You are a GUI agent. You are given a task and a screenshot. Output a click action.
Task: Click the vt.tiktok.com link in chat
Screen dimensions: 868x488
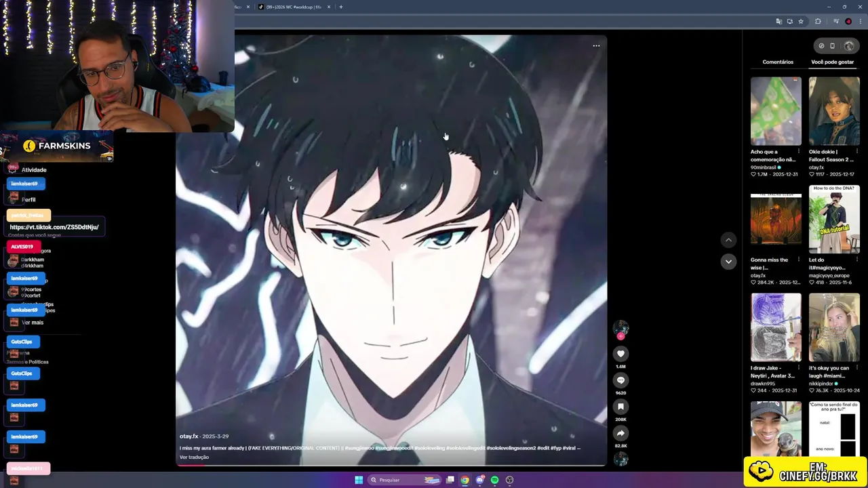54,227
